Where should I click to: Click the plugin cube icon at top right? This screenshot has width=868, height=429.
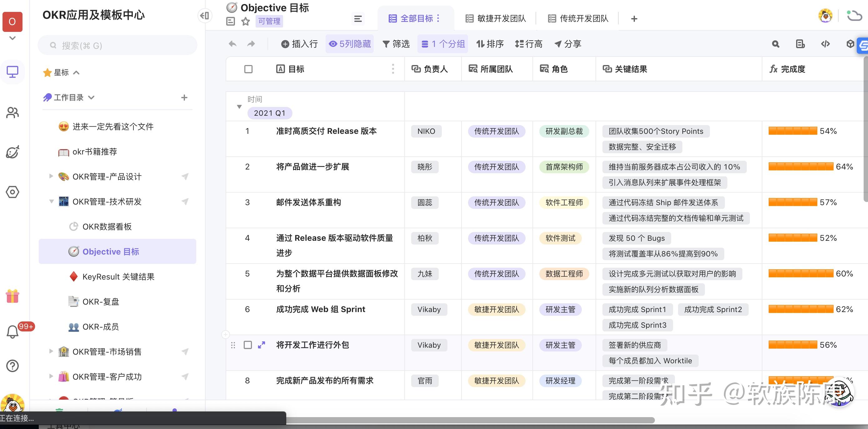(x=850, y=44)
